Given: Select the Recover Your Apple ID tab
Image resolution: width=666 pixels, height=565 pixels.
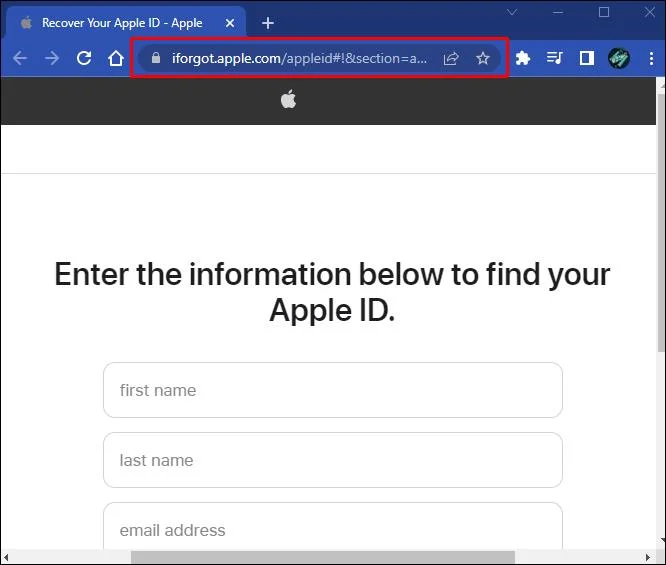Looking at the screenshot, I should [x=125, y=23].
